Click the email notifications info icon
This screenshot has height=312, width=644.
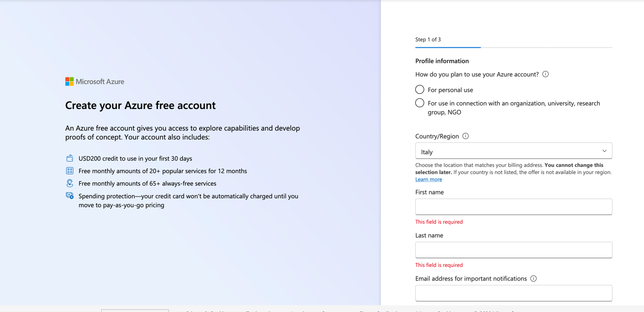533,278
